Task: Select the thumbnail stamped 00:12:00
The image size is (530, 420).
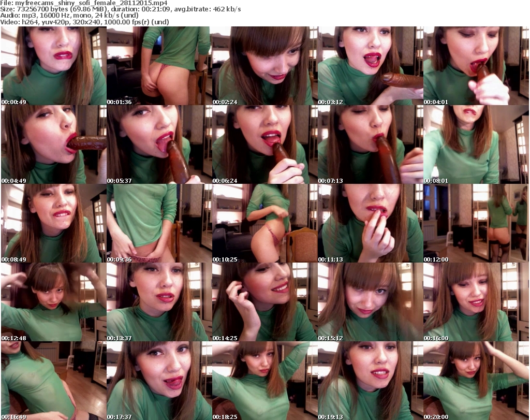Action: (476, 224)
